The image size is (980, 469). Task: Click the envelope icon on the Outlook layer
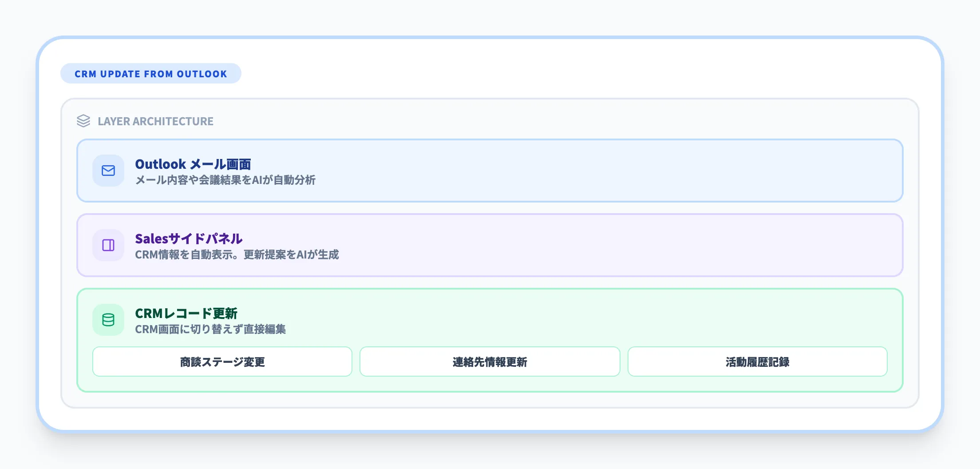point(108,171)
